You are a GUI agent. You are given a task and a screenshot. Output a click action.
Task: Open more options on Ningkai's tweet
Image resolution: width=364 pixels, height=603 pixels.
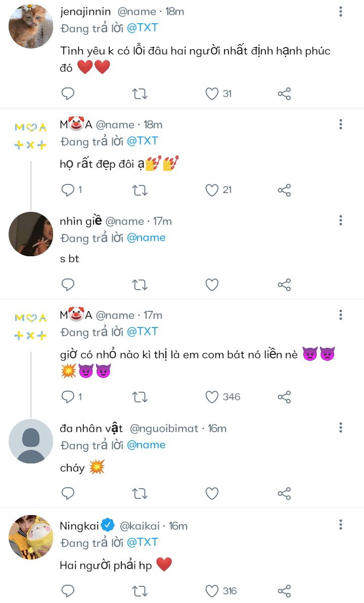(341, 524)
